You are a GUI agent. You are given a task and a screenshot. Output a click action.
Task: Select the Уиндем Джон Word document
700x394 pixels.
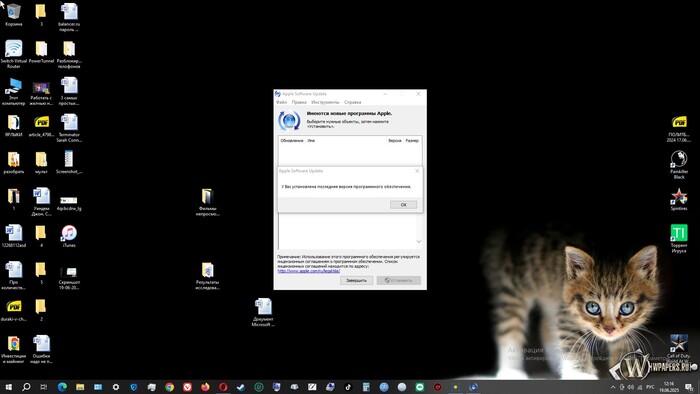[41, 202]
